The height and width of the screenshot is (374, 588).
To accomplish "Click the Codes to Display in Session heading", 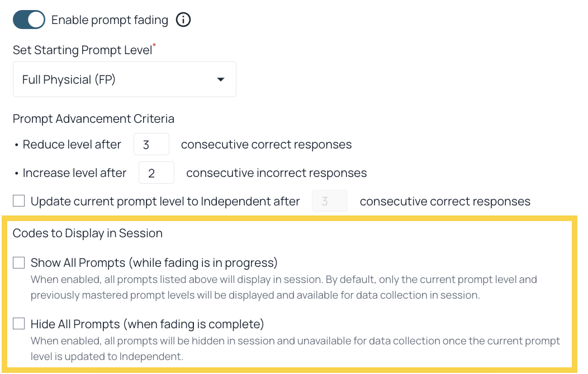I will click(88, 233).
